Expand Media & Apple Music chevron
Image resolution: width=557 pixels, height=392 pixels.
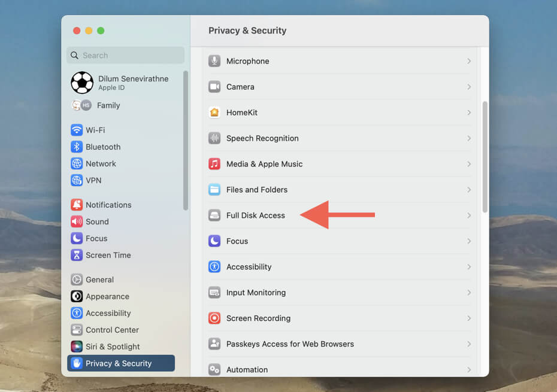pyautogui.click(x=469, y=164)
